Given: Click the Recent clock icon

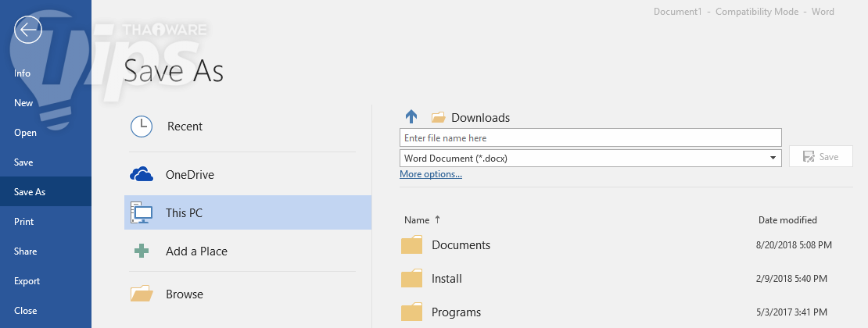Looking at the screenshot, I should (141, 127).
